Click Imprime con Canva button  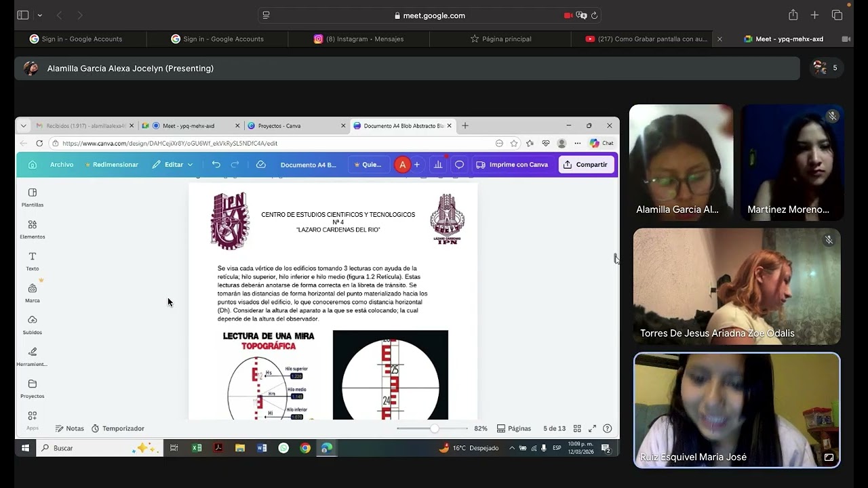click(512, 165)
